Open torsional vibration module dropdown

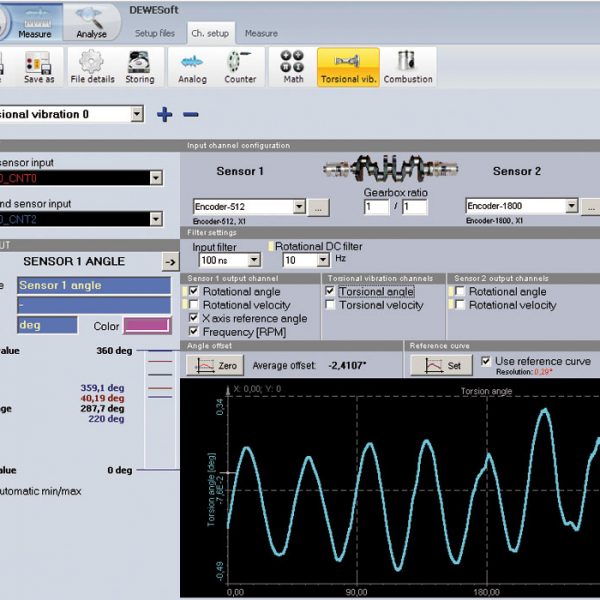click(x=137, y=114)
